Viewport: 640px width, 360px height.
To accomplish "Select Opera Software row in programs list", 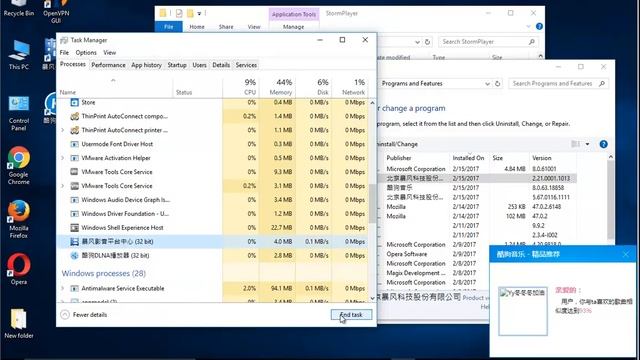I will coord(476,254).
